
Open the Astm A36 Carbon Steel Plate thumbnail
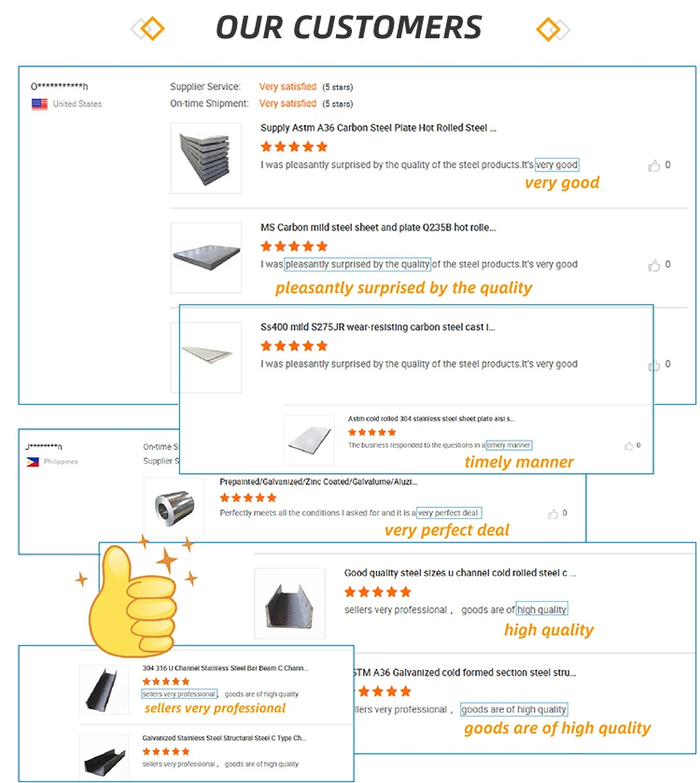click(205, 158)
